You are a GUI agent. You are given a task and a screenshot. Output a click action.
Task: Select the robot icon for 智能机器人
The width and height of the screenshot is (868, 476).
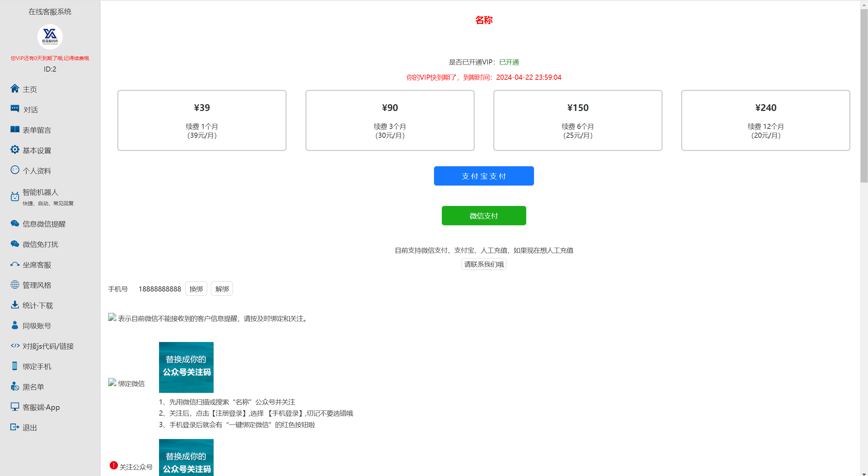(x=15, y=196)
